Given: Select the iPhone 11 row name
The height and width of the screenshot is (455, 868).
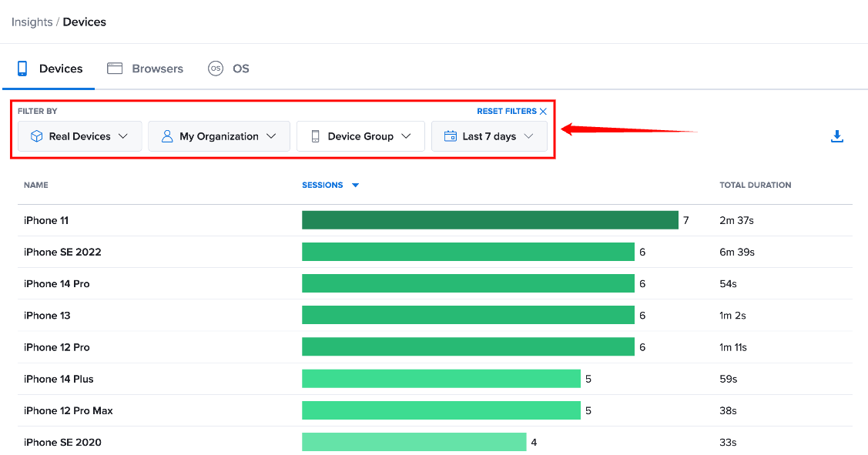Looking at the screenshot, I should pos(46,220).
